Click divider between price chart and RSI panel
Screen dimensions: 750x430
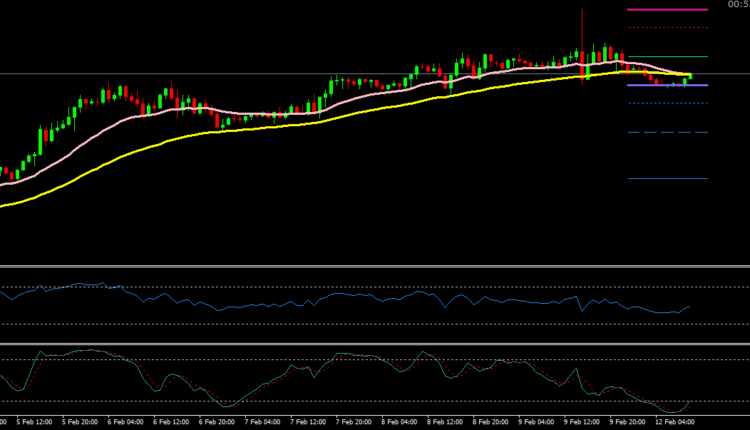pos(375,266)
